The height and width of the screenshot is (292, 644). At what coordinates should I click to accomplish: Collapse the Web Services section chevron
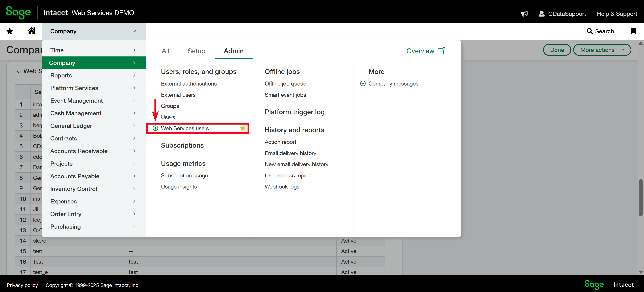tap(19, 71)
